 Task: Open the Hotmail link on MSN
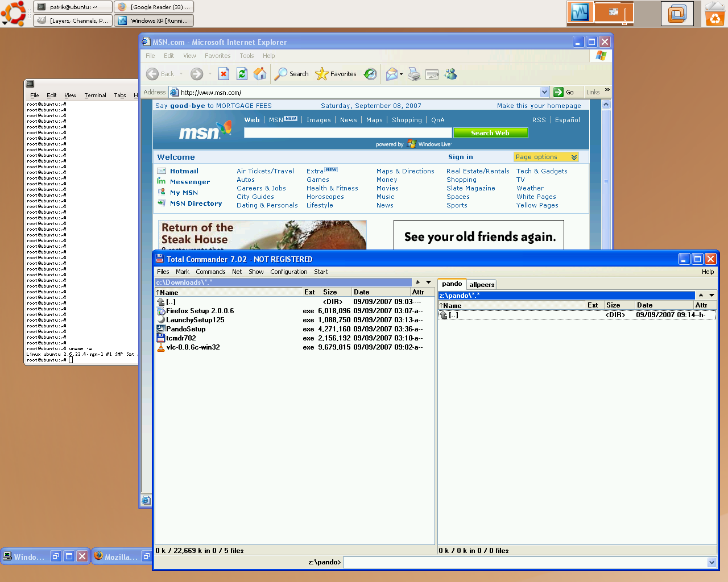point(184,171)
